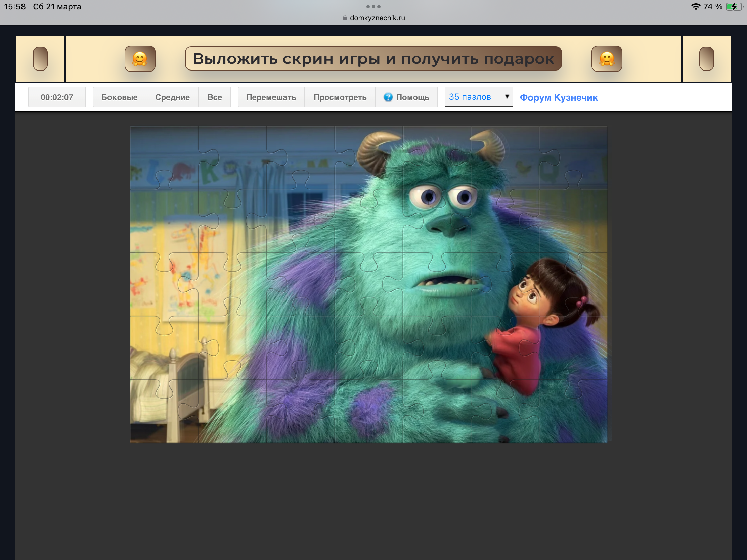This screenshot has height=560, width=747.
Task: Click the blue question mark help icon
Action: pyautogui.click(x=388, y=97)
